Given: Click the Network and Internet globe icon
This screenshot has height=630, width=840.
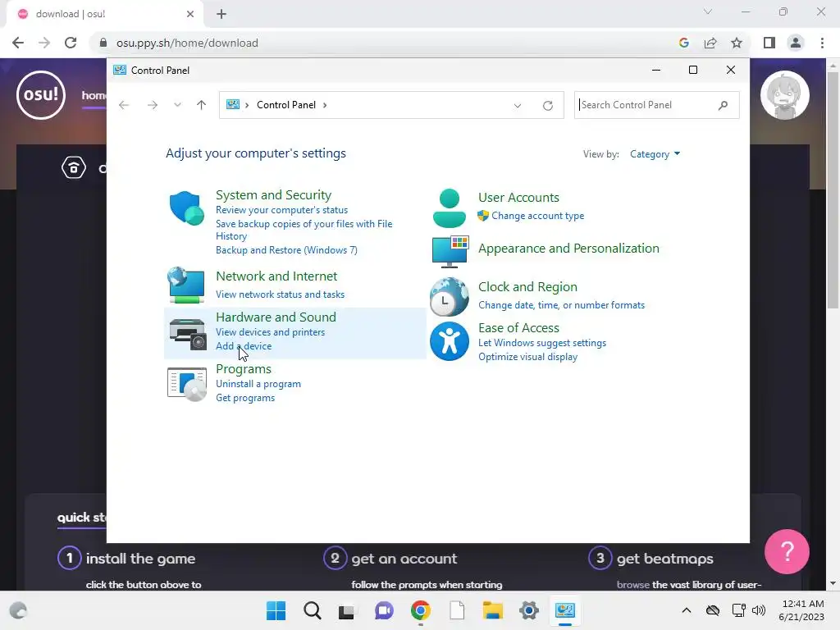Looking at the screenshot, I should [186, 285].
